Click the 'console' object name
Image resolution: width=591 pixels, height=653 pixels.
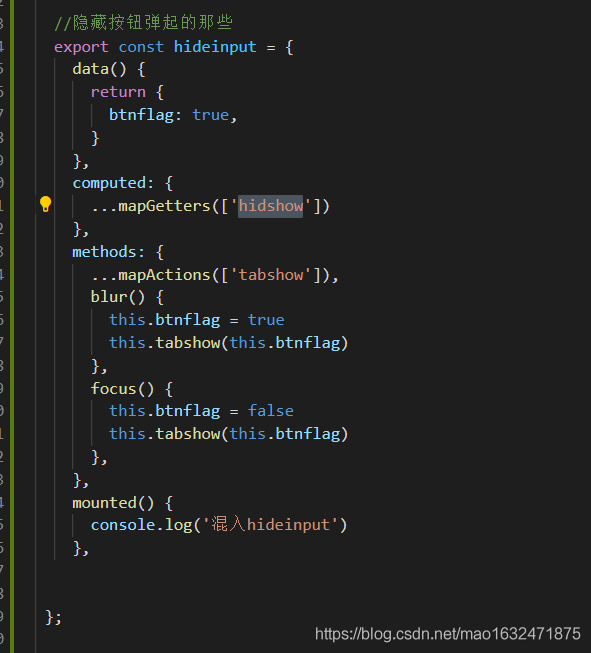tap(122, 525)
